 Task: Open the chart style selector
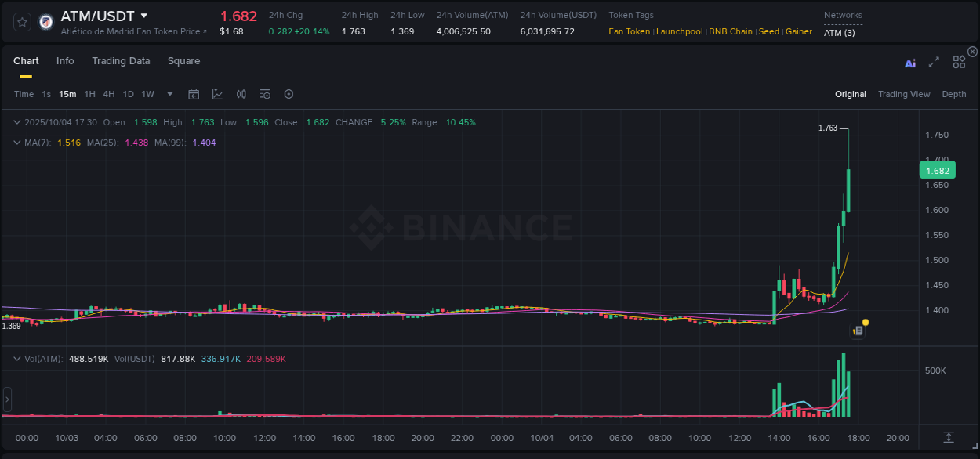(x=216, y=93)
